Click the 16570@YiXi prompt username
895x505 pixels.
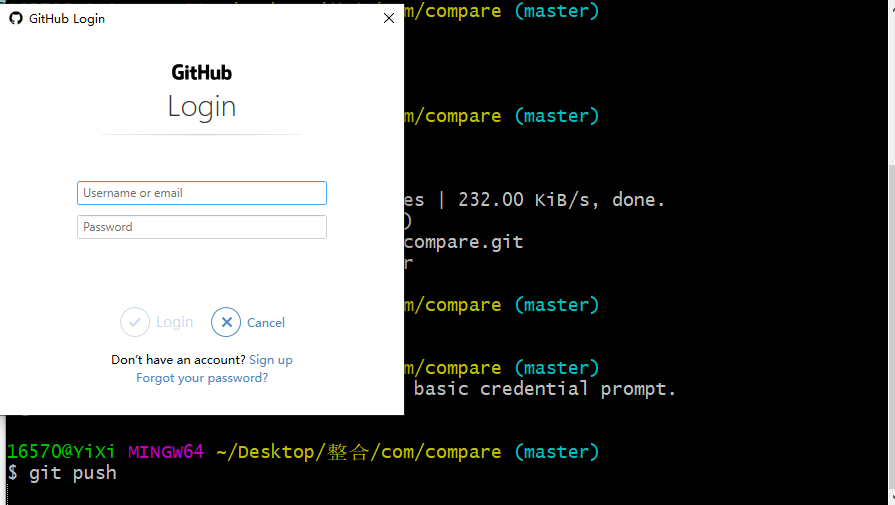pyautogui.click(x=61, y=451)
